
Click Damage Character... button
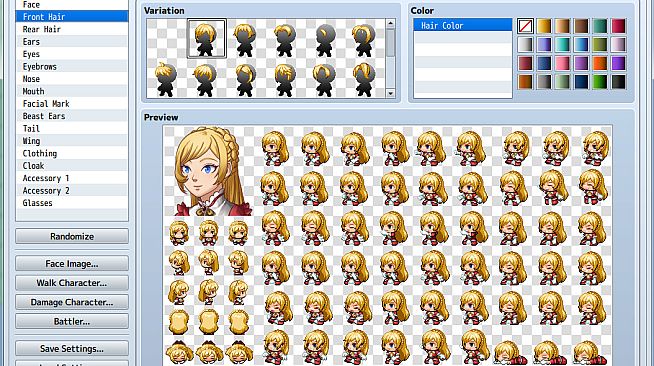72,302
